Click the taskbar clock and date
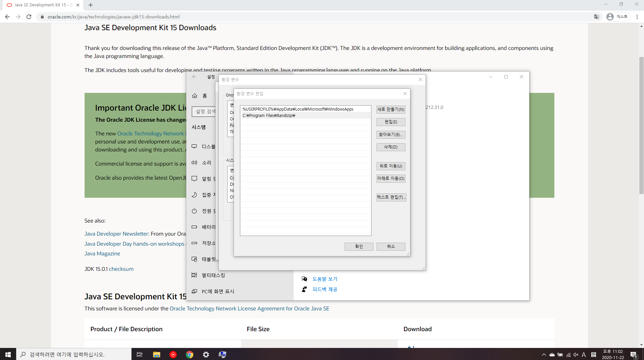 (613, 354)
